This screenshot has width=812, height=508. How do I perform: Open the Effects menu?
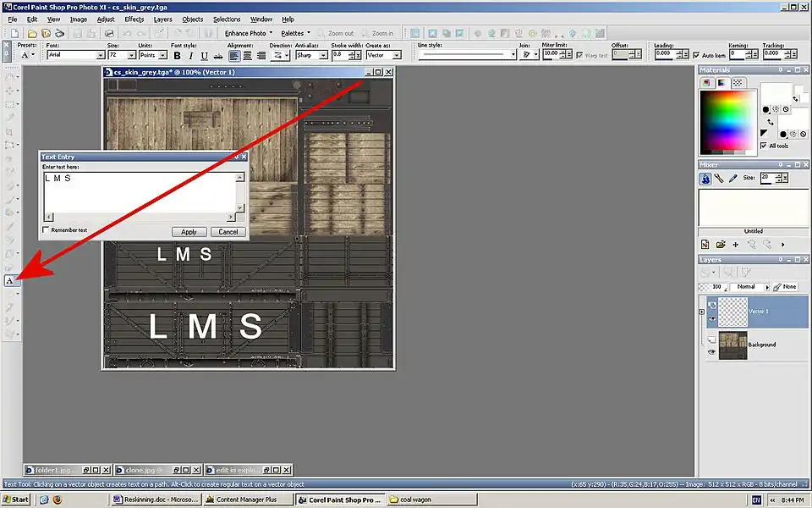tap(134, 19)
